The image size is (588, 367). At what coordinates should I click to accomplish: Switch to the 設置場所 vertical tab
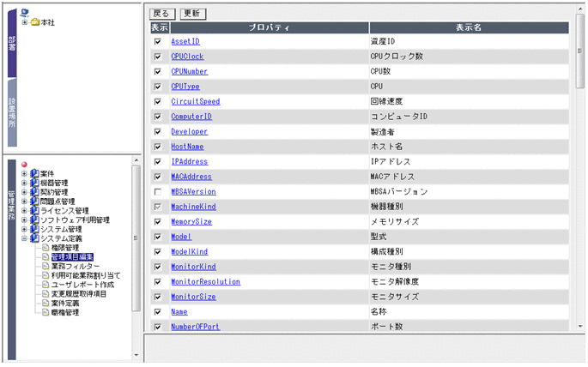[12, 112]
